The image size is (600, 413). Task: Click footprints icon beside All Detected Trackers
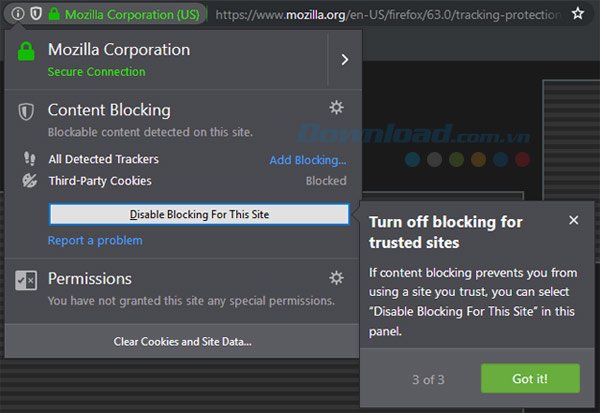(x=29, y=160)
